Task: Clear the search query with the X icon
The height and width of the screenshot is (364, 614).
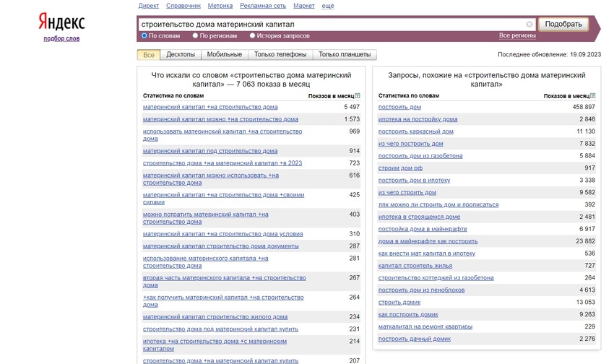Action: point(529,25)
